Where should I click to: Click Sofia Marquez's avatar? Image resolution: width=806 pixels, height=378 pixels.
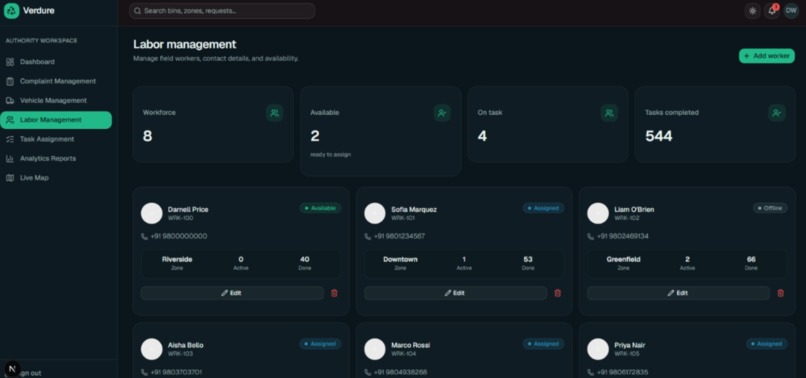point(375,213)
